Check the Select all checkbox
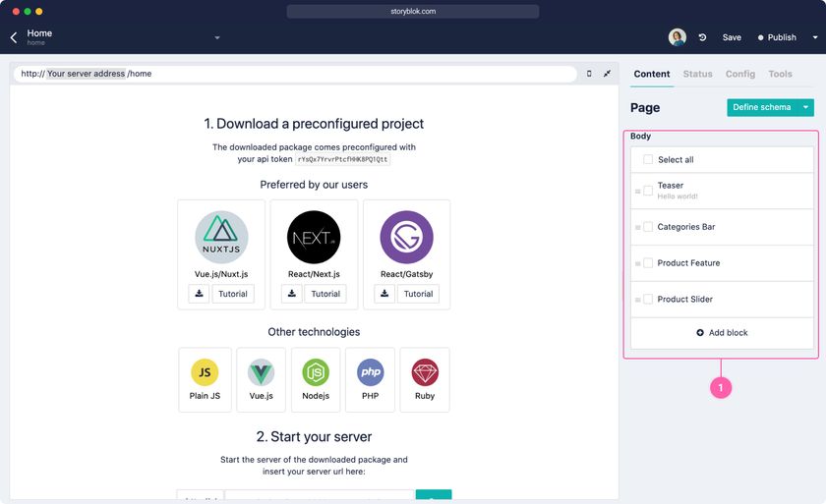 point(648,159)
